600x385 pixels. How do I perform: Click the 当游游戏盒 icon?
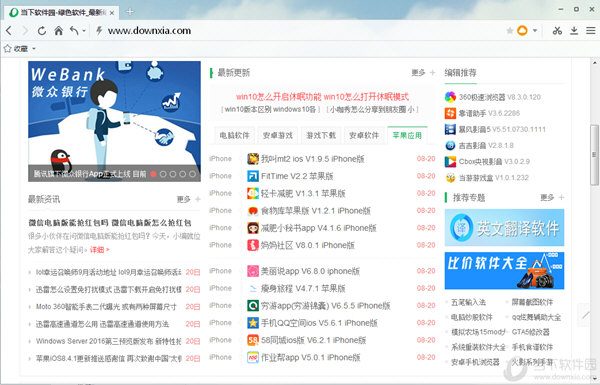pos(450,178)
